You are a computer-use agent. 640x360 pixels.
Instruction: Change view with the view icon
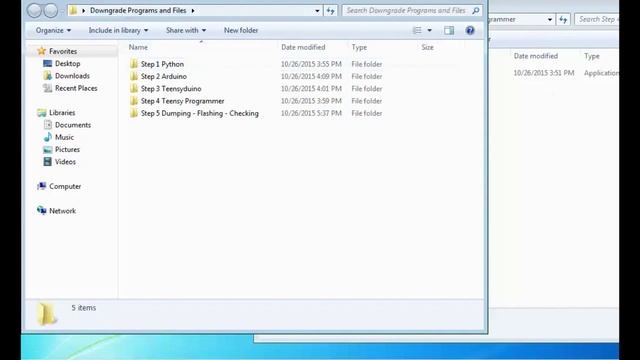point(417,30)
